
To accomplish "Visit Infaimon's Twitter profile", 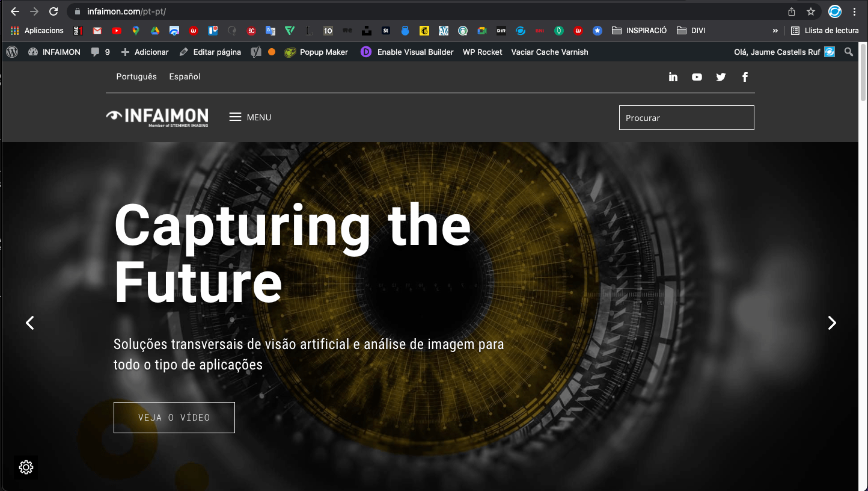I will coord(721,76).
